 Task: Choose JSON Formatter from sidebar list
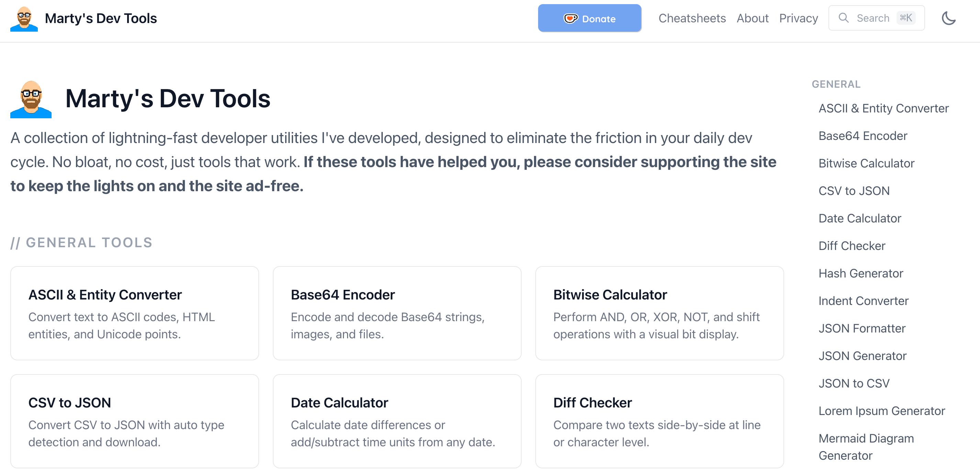coord(862,328)
